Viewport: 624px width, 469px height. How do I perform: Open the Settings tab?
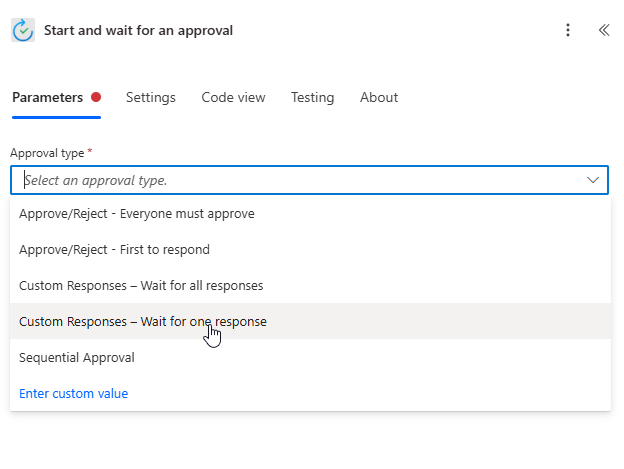pyautogui.click(x=151, y=97)
